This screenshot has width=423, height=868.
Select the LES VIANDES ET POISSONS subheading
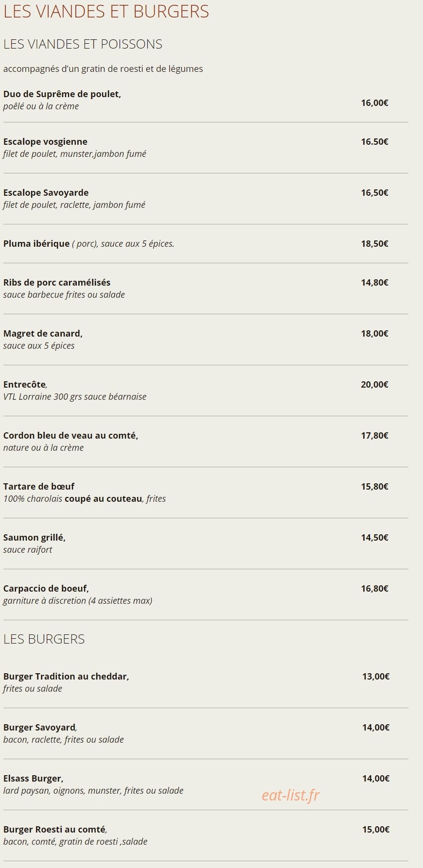click(x=83, y=44)
